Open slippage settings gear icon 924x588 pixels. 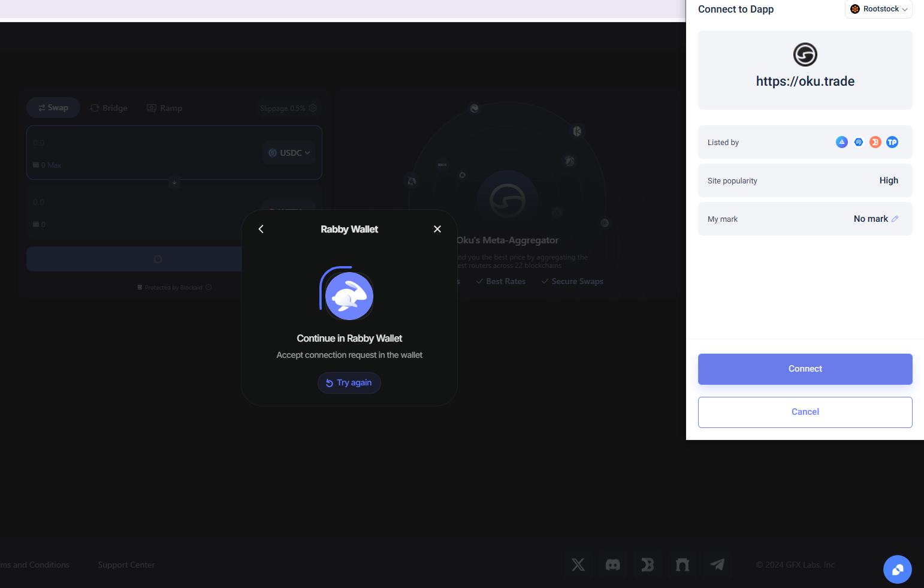pyautogui.click(x=313, y=108)
